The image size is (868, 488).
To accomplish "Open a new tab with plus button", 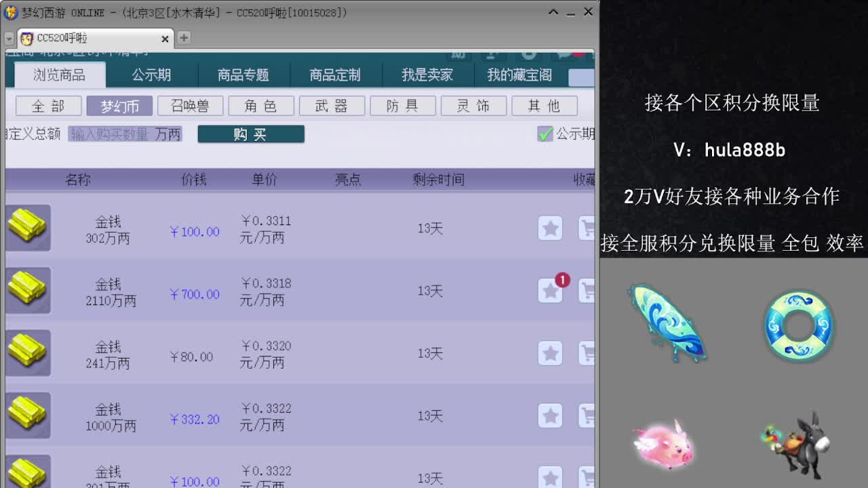I will coord(184,38).
